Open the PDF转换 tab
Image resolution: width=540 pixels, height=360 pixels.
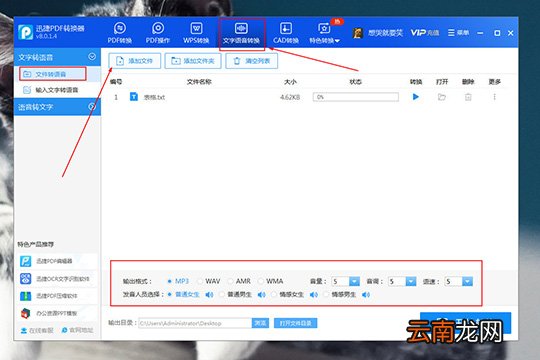(120, 33)
